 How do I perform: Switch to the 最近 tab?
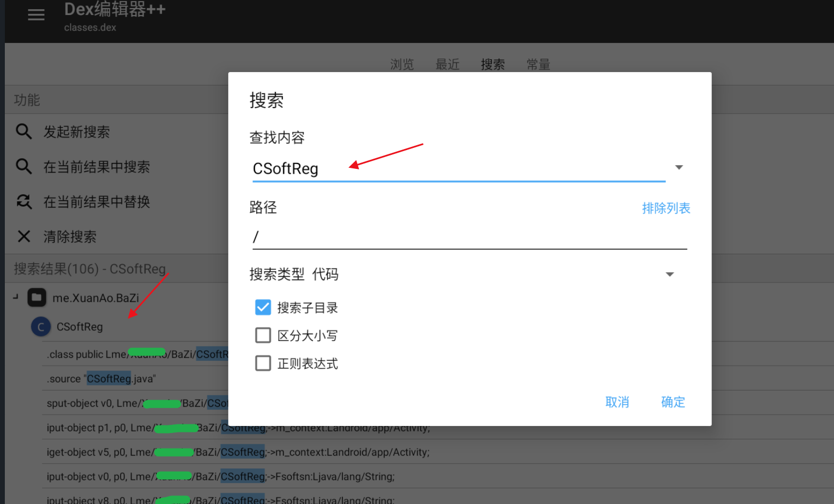coord(447,65)
